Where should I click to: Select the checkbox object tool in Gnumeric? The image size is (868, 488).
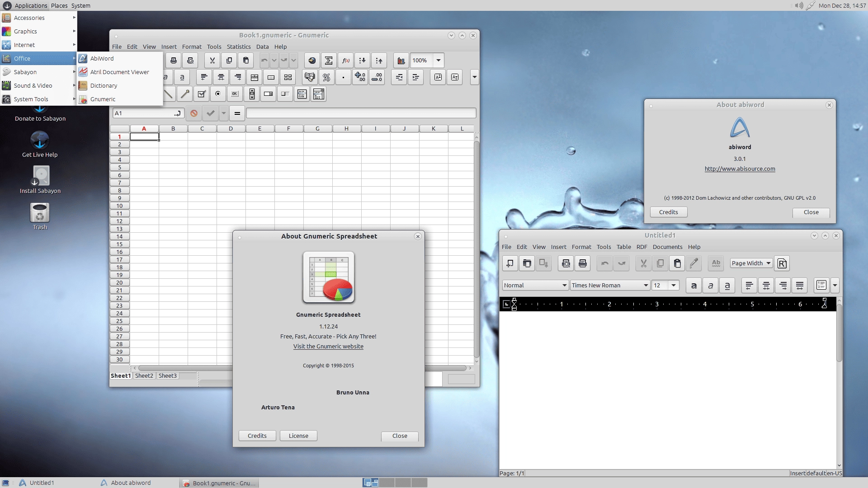pos(202,94)
